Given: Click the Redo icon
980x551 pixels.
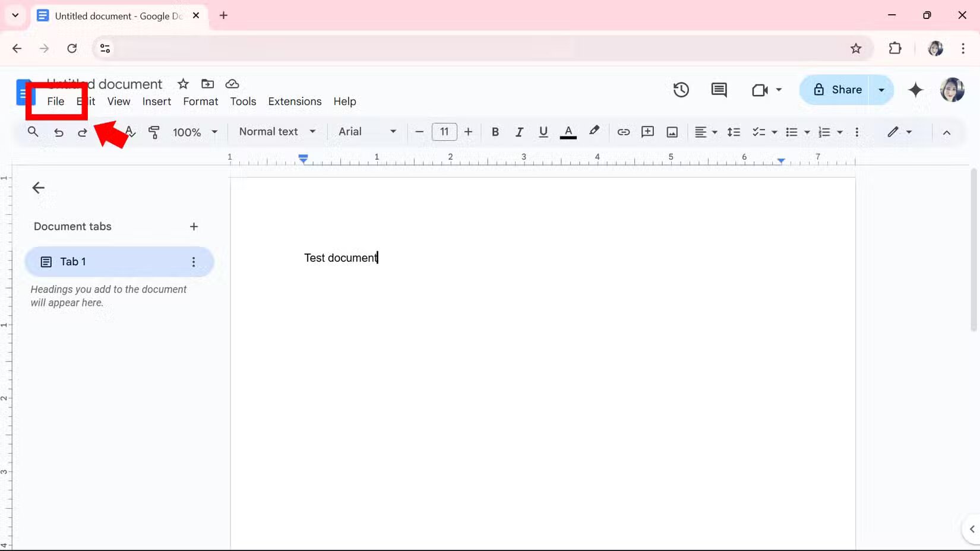Looking at the screenshot, I should [83, 132].
